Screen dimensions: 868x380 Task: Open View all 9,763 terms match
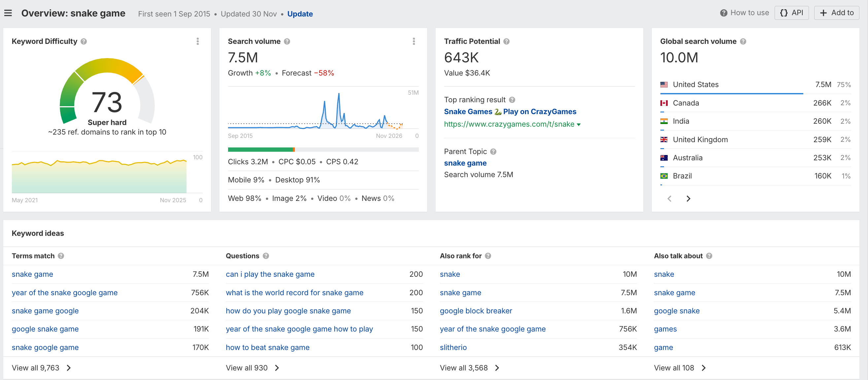pyautogui.click(x=41, y=368)
